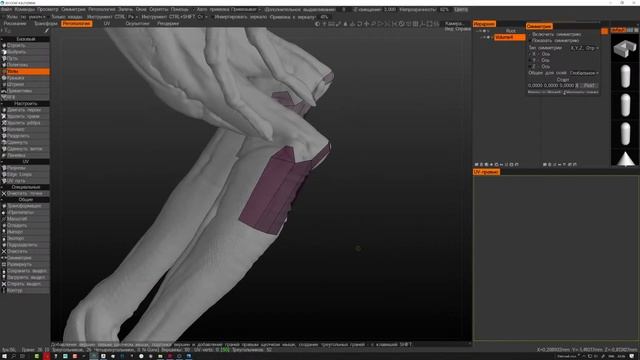Check the Z Ось symmetry axis
The width and height of the screenshot is (640, 360).
pyautogui.click(x=530, y=66)
